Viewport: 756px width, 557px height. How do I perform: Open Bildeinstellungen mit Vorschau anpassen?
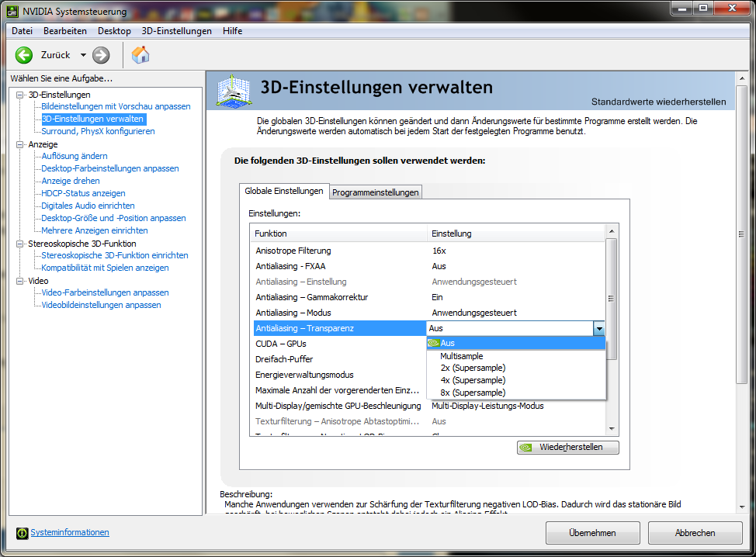(x=116, y=106)
